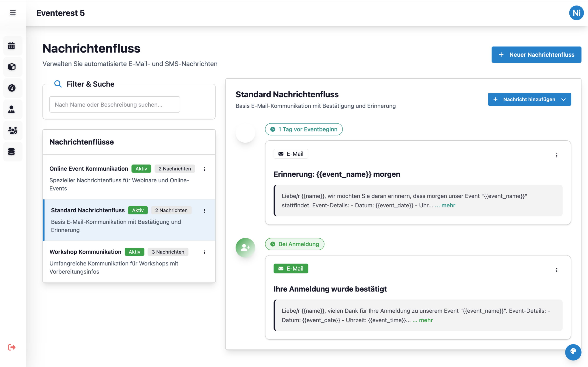
Task: Open the database icon in sidebar
Action: [12, 152]
